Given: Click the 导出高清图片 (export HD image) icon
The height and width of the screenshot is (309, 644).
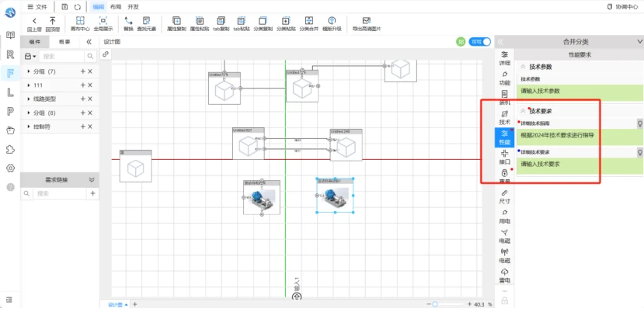Looking at the screenshot, I should pyautogui.click(x=367, y=21).
